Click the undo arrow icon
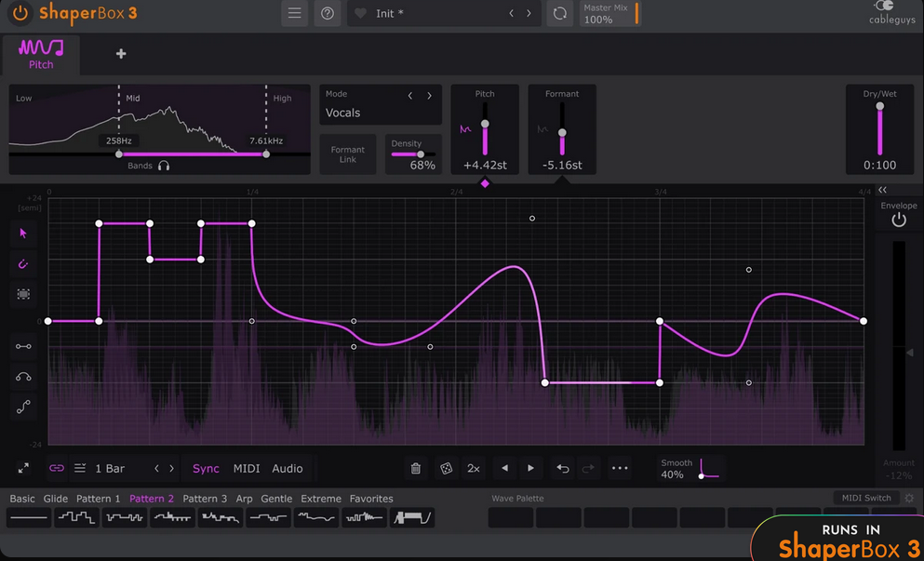The image size is (924, 561). (562, 468)
